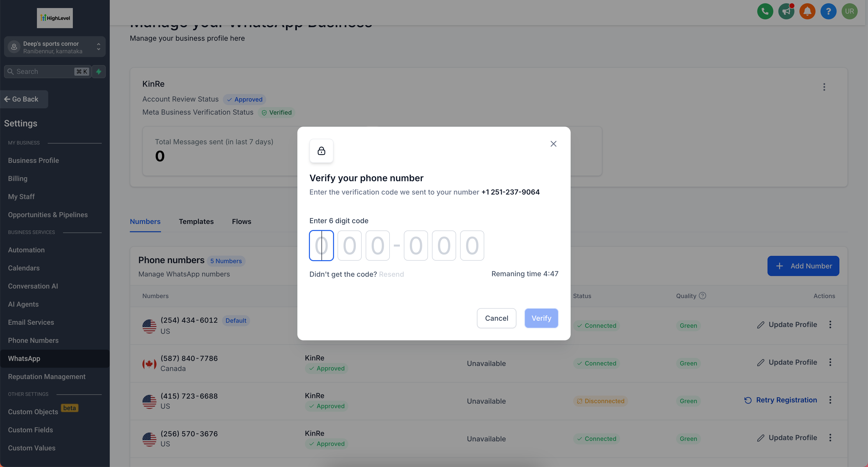Click the HighLevel logo icon
This screenshot has width=868, height=467.
tap(55, 18)
